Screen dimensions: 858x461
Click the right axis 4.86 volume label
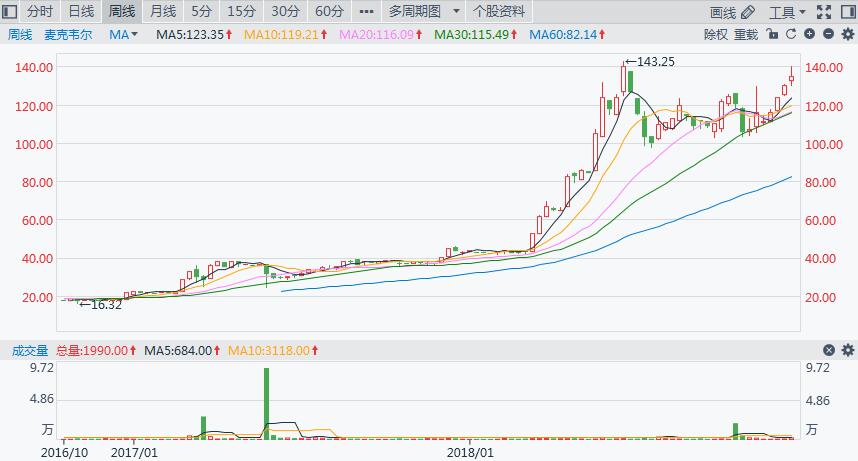coord(818,401)
